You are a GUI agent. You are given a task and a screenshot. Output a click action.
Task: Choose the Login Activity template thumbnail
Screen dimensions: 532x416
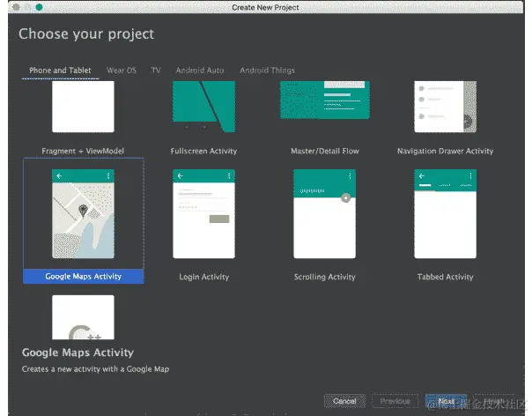[x=203, y=214]
